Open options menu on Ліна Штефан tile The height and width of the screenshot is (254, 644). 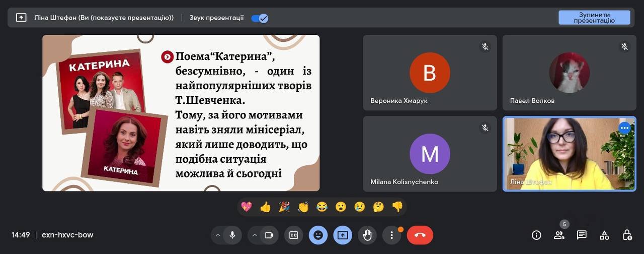click(x=624, y=128)
